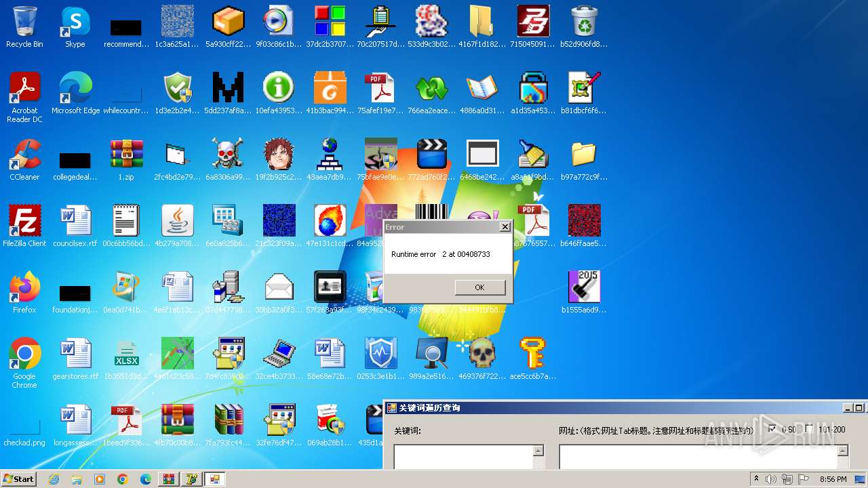Select the red PB icon 715045091

pyautogui.click(x=533, y=27)
